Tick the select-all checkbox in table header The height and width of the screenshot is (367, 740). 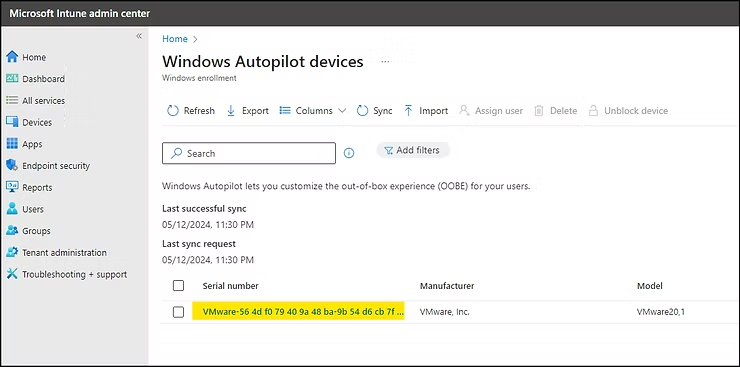[x=178, y=286]
